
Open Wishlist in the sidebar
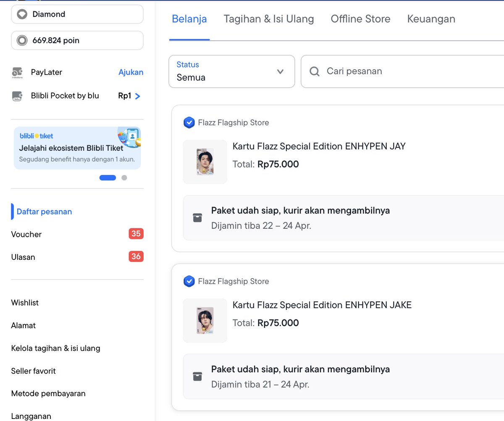pyautogui.click(x=25, y=303)
